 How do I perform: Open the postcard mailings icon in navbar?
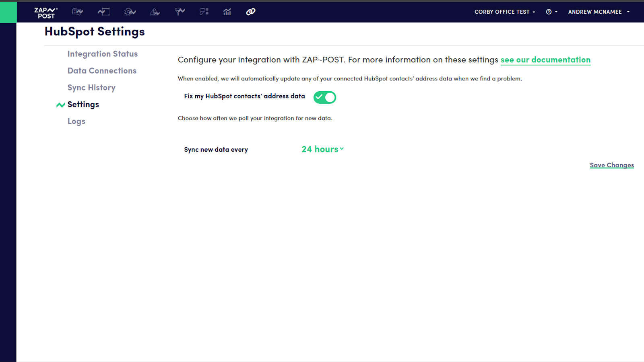(77, 12)
